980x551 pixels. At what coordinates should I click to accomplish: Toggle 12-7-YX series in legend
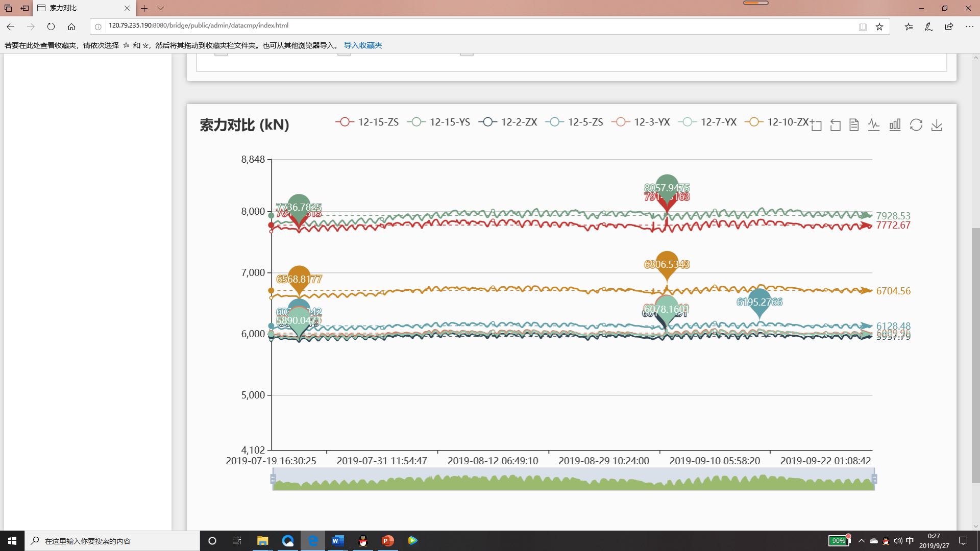tap(707, 122)
